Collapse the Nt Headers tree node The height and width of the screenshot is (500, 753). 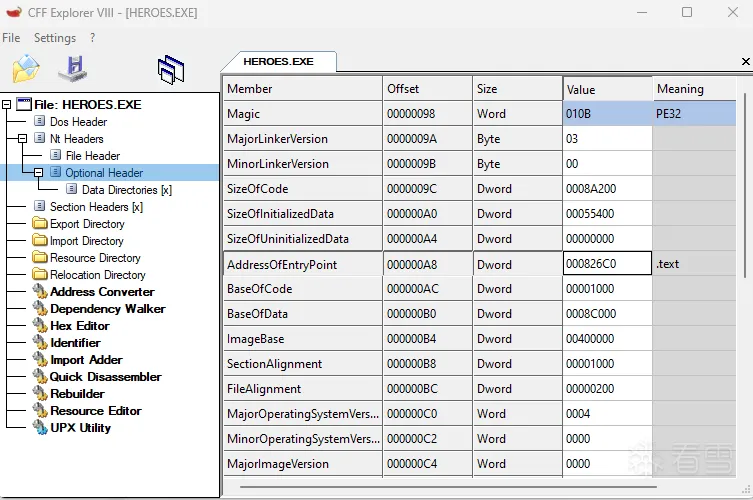(23, 138)
